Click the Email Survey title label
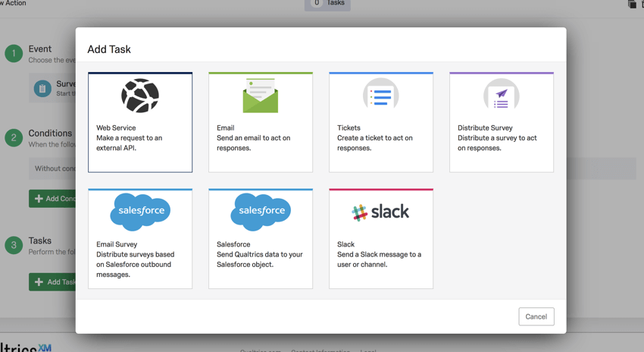644x352 pixels. pyautogui.click(x=117, y=244)
